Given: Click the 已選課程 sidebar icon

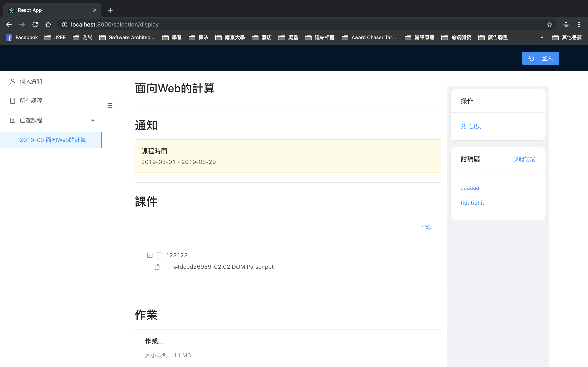Looking at the screenshot, I should 13,120.
